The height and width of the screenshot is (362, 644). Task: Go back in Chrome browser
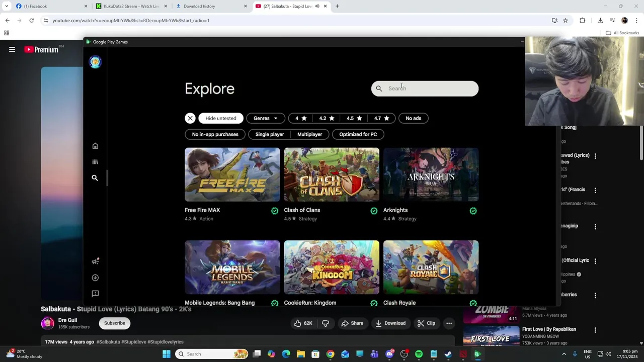pyautogui.click(x=7, y=21)
